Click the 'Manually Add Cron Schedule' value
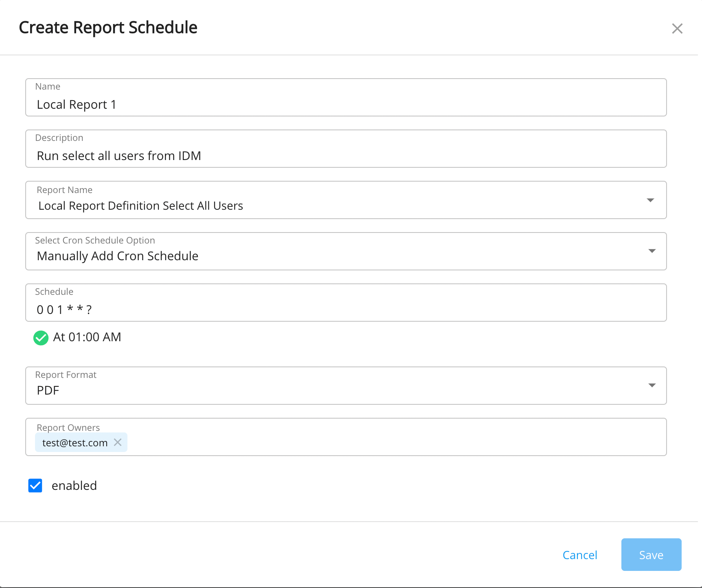The height and width of the screenshot is (588, 702). pos(117,256)
